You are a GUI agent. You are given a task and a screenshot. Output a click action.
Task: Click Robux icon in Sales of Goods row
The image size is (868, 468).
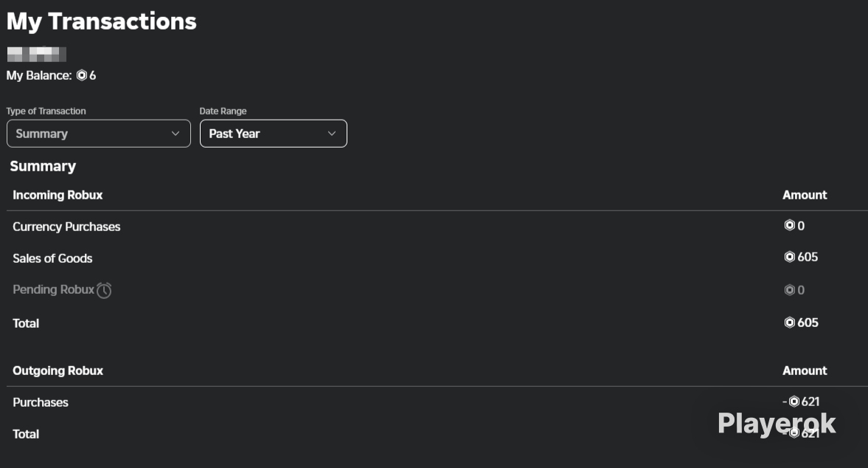click(790, 257)
